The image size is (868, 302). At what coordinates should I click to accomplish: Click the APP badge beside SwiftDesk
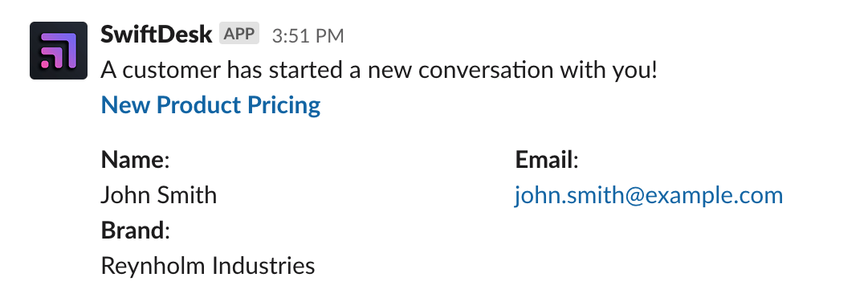coord(239,34)
